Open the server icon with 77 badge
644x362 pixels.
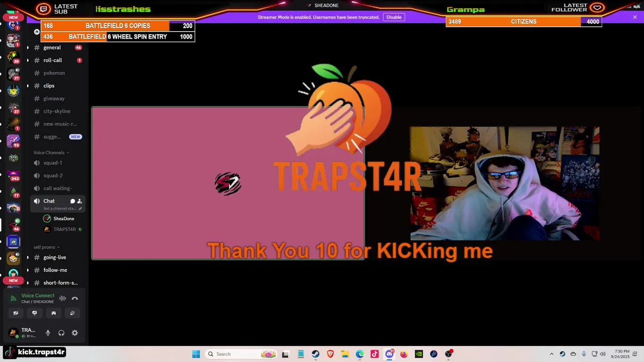pyautogui.click(x=14, y=192)
